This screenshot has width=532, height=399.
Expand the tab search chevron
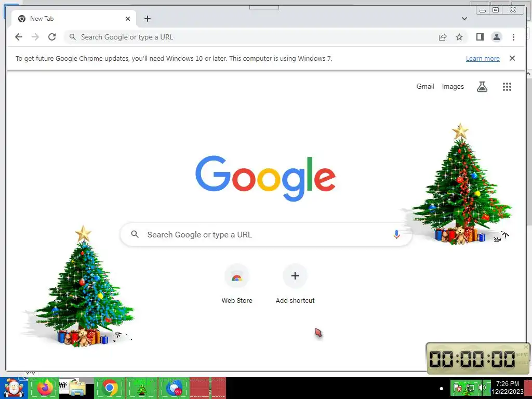pyautogui.click(x=464, y=19)
